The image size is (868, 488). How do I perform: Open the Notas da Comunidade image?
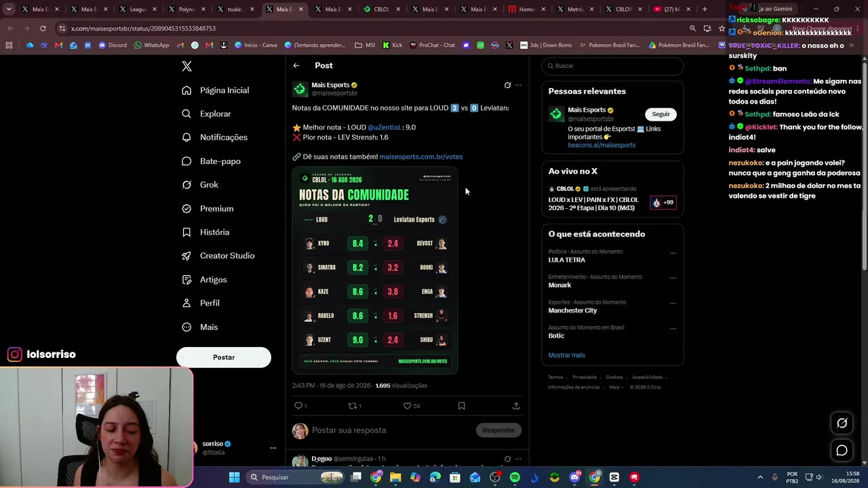(x=375, y=270)
